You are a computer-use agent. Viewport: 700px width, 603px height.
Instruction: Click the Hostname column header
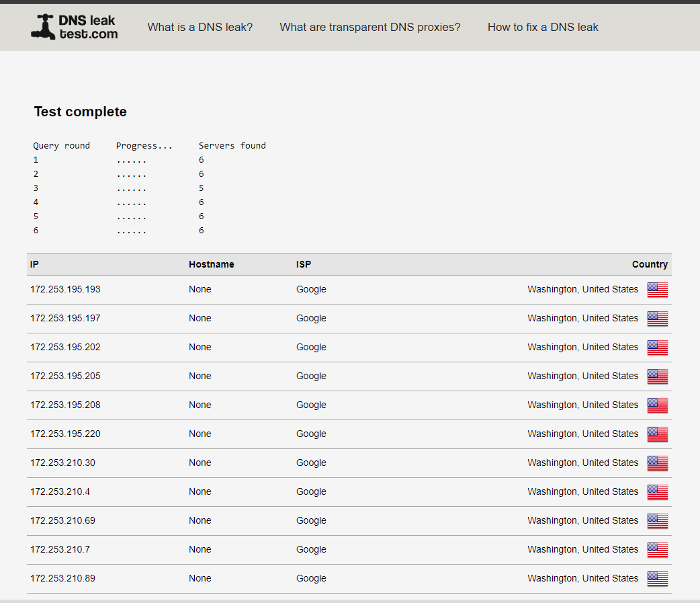tap(211, 264)
